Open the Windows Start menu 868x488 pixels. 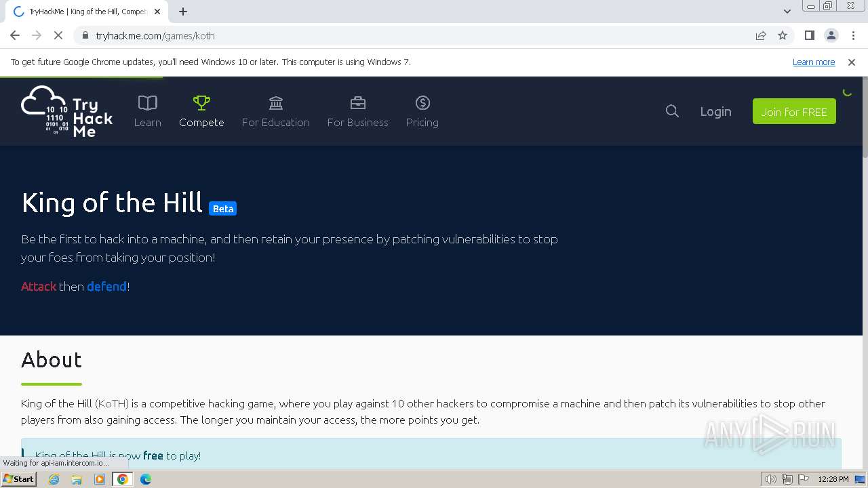(x=19, y=479)
